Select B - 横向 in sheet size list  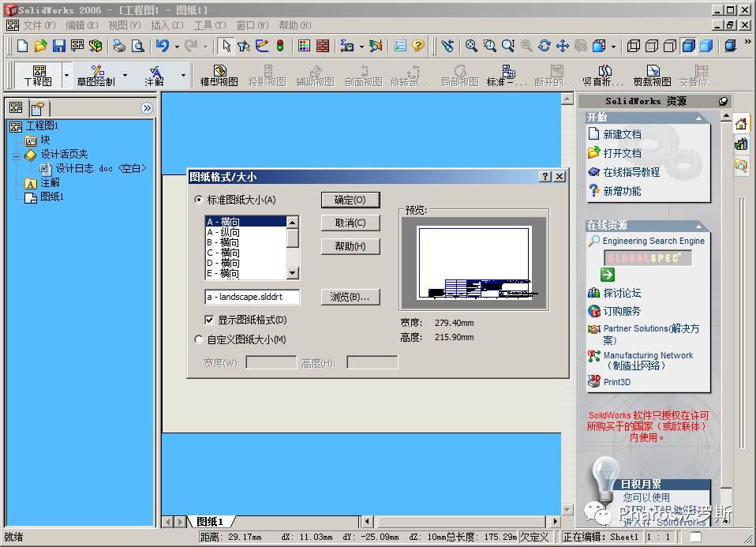[x=246, y=242]
